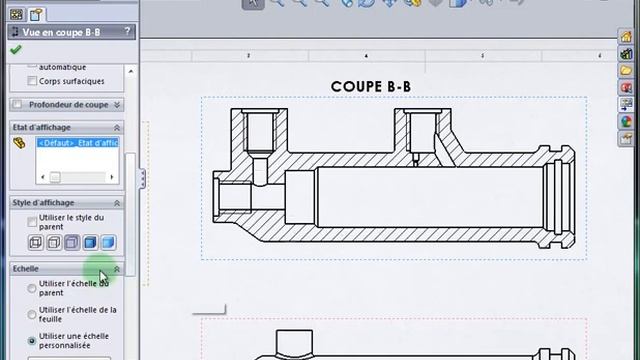
Task: Click the COUPE B-B view label
Action: [x=371, y=87]
